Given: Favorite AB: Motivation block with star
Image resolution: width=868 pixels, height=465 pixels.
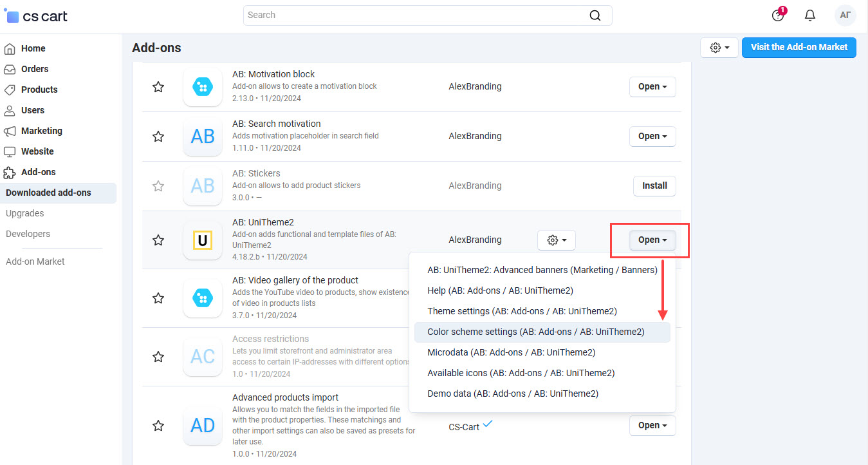Looking at the screenshot, I should [158, 87].
